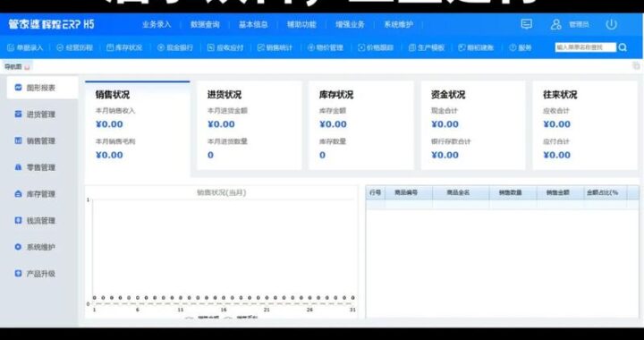
Task: Click the 银行存款合计 label
Action: click(451, 141)
